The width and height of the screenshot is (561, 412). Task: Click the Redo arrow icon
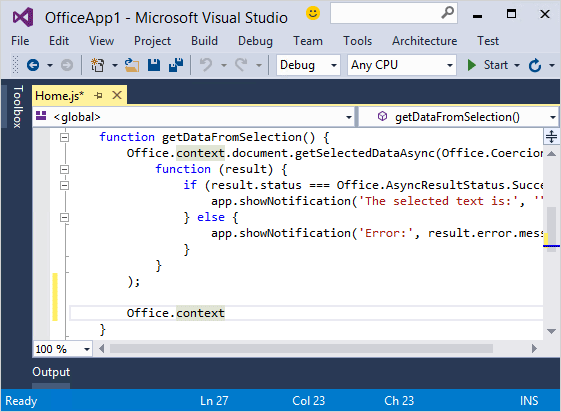tap(241, 65)
